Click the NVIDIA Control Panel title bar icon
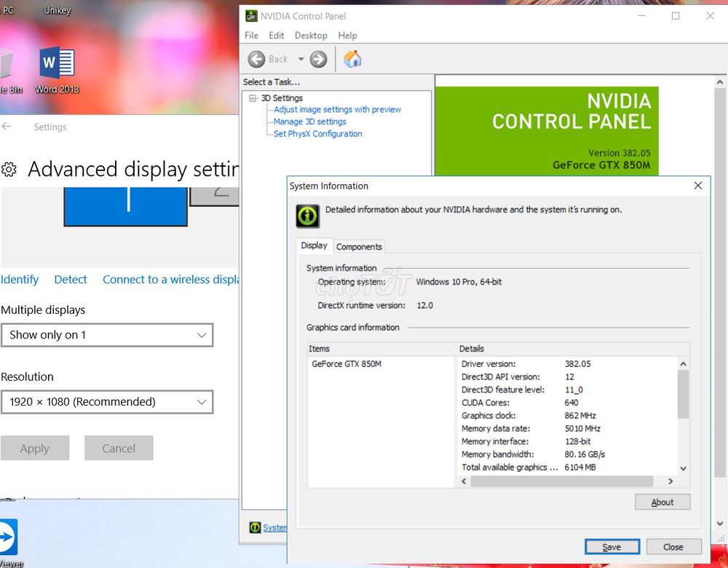 (x=251, y=16)
